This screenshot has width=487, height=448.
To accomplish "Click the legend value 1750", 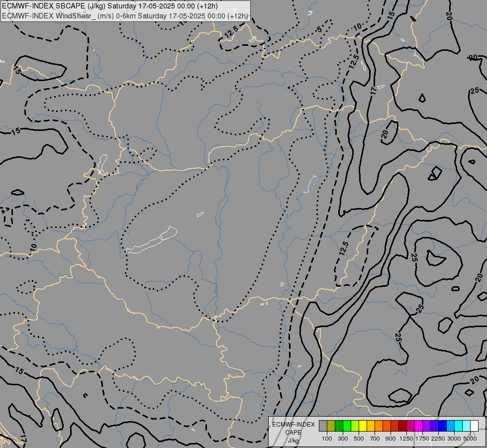I will coord(422,439).
